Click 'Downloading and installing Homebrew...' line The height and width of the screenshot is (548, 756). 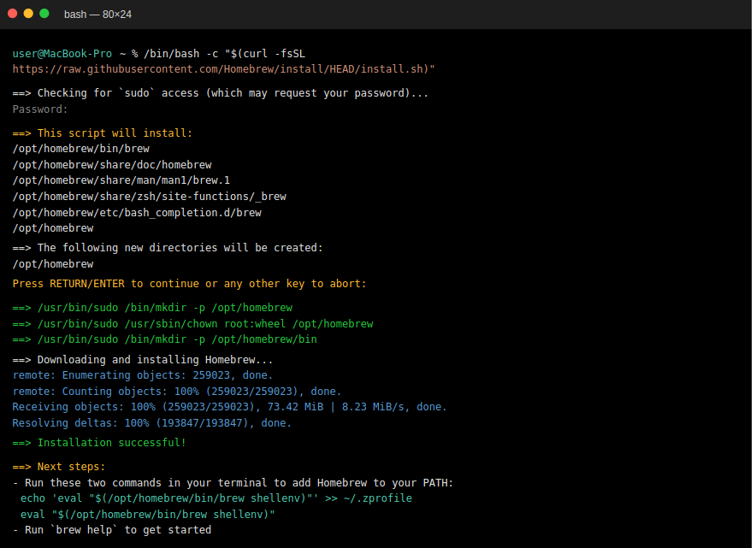tap(143, 360)
